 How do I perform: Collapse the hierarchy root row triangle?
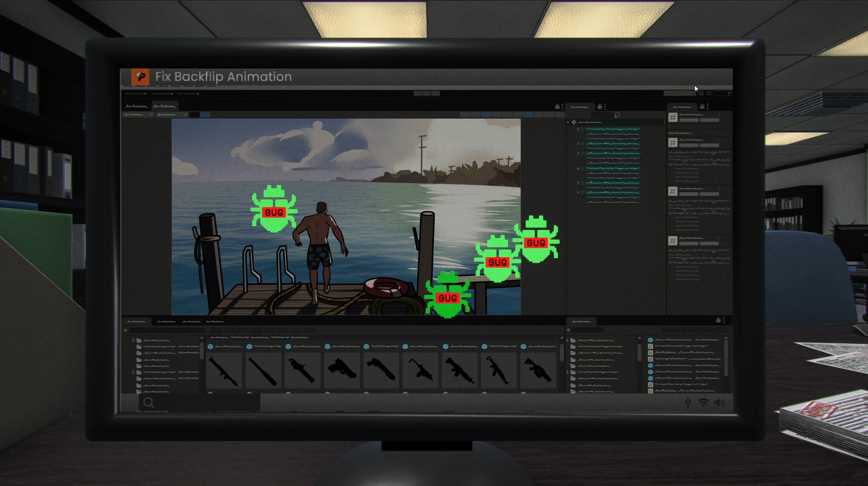click(568, 122)
